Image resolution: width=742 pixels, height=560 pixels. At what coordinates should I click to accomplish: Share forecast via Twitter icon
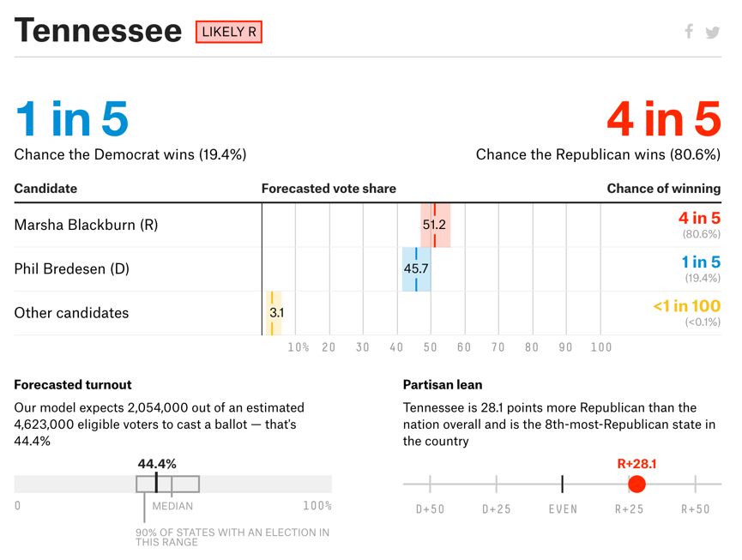click(x=713, y=33)
